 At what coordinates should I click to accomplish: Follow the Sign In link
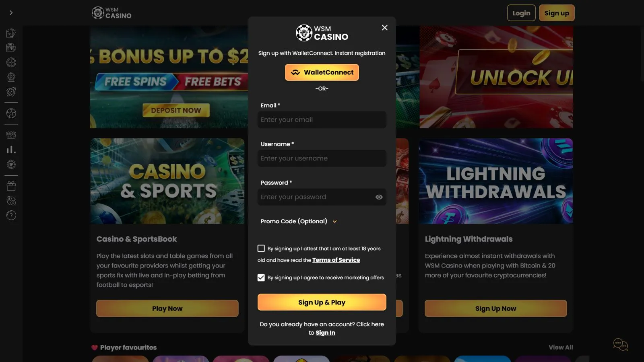pyautogui.click(x=325, y=333)
